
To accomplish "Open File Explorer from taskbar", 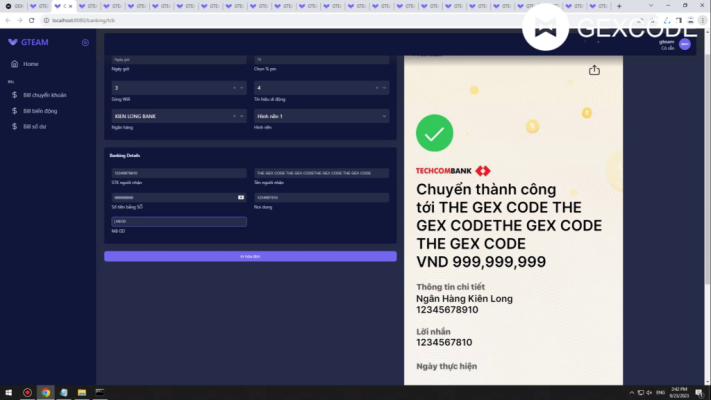I will 82,392.
